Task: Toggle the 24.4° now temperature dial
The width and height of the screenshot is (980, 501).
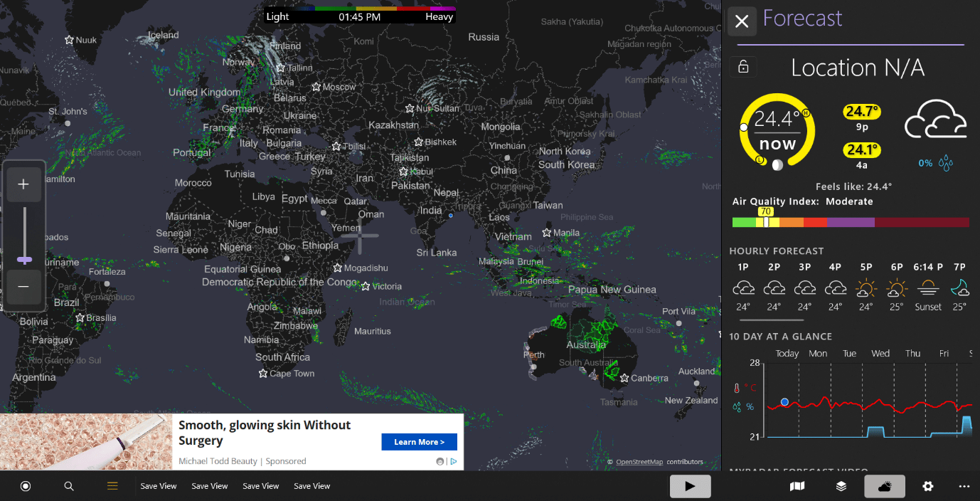Action: (777, 132)
